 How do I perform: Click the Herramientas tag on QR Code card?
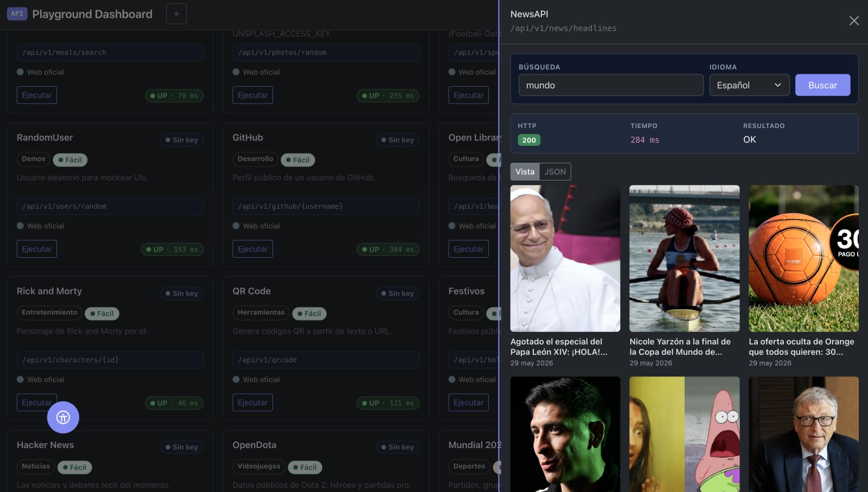(261, 312)
